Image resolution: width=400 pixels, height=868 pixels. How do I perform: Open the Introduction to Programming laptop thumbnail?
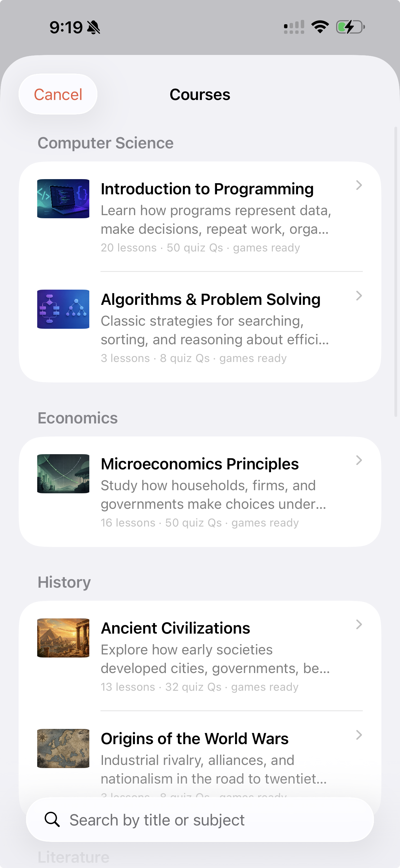point(63,199)
